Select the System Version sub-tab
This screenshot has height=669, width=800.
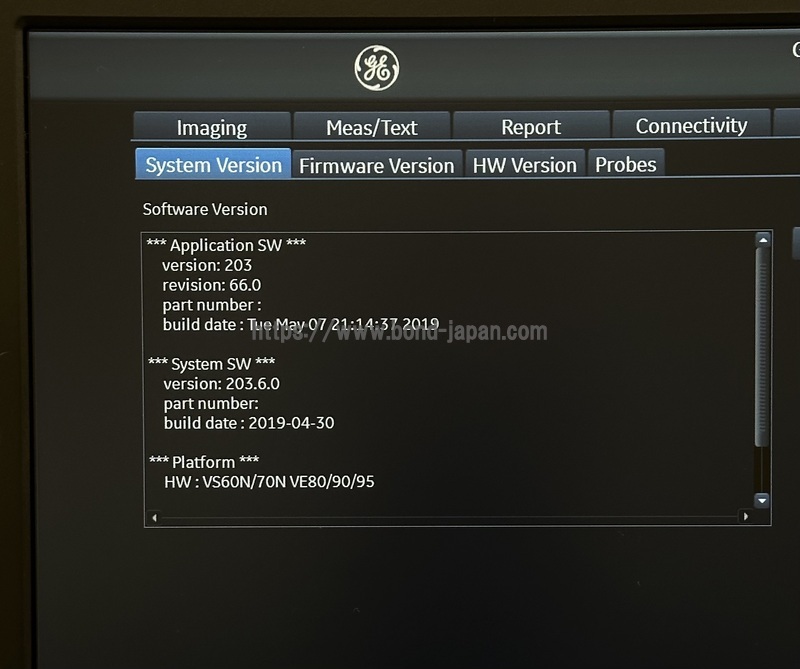click(x=213, y=165)
